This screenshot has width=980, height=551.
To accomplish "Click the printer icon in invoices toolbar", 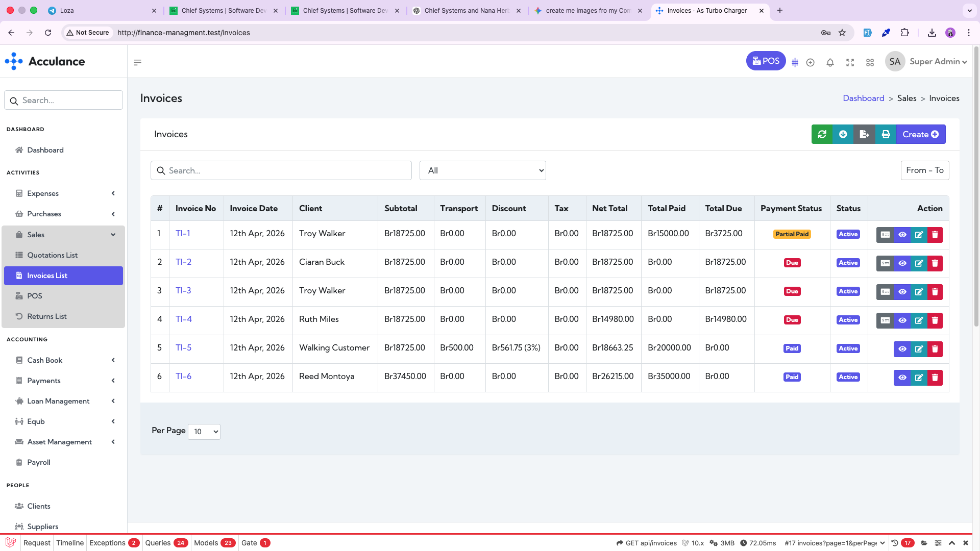I will point(886,134).
